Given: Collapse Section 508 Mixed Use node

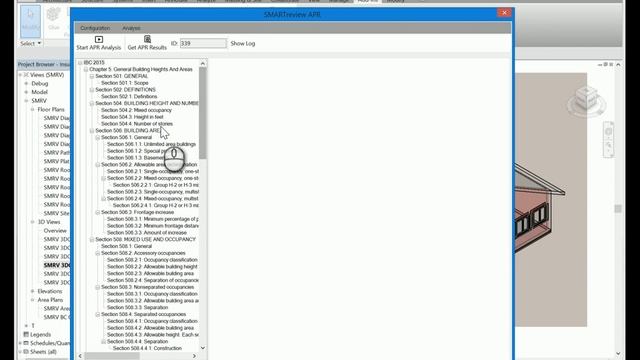Looking at the screenshot, I should [x=92, y=240].
